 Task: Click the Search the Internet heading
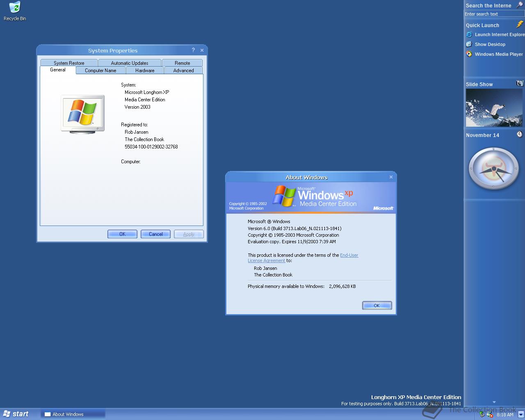[x=488, y=5]
